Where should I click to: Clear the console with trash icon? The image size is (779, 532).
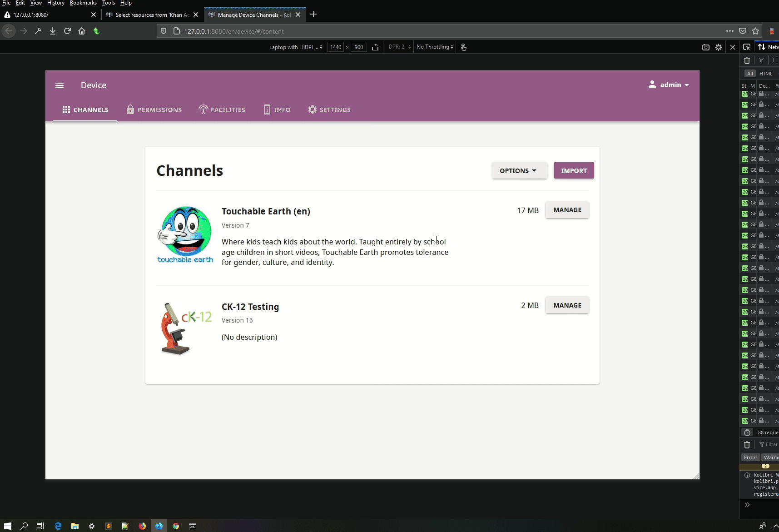(747, 444)
